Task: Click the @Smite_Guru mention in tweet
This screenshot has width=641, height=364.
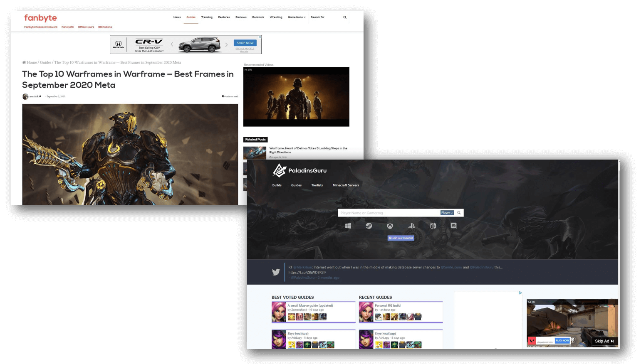Action: pos(451,267)
